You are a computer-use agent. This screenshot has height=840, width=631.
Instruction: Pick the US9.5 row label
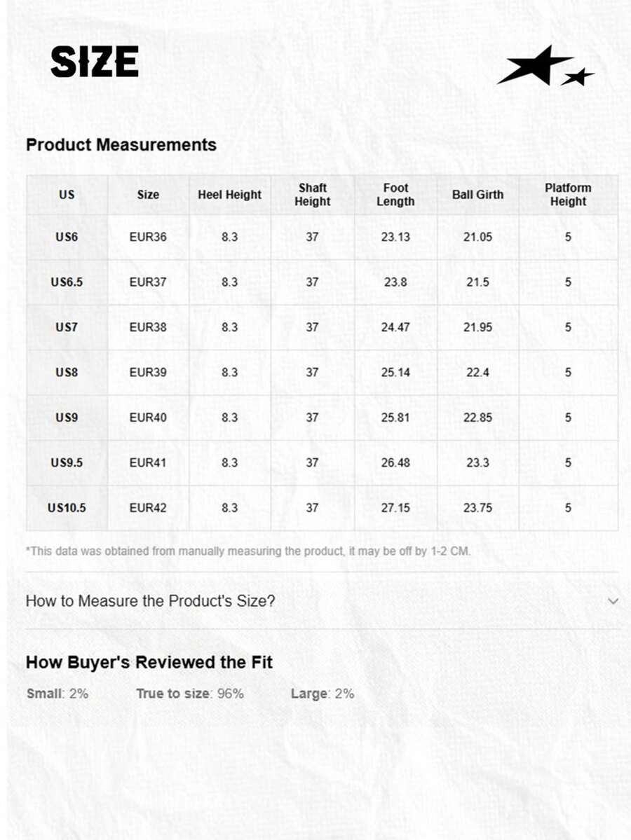coord(67,462)
